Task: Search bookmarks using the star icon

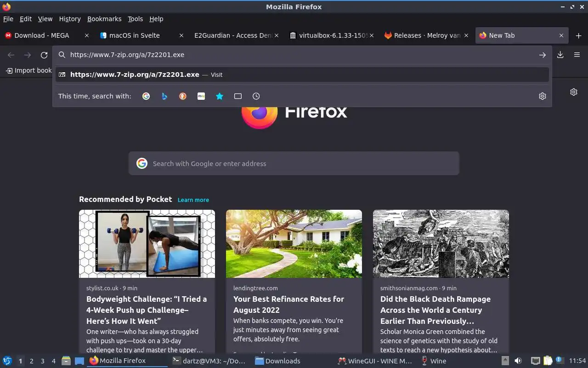Action: tap(220, 96)
